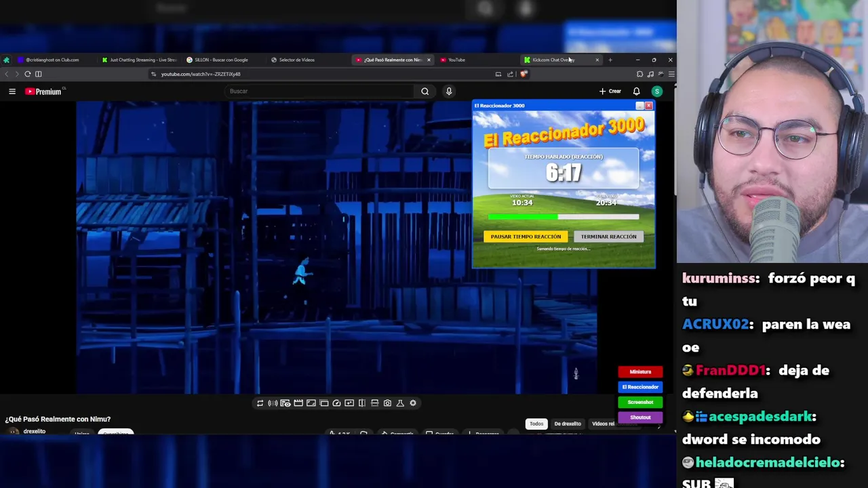
Task: Switch to Just Chatting Streaming tab
Action: pyautogui.click(x=139, y=60)
